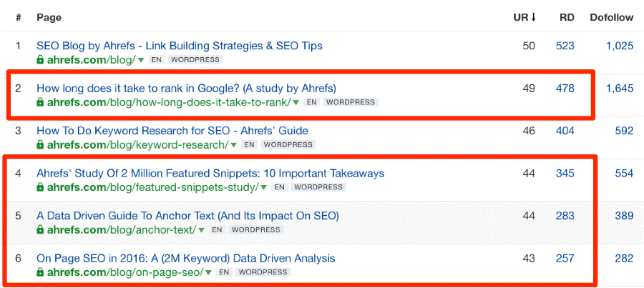Screen dimensions: 644x288
Task: Open the How To Do Keyword Research link
Action: (172, 131)
